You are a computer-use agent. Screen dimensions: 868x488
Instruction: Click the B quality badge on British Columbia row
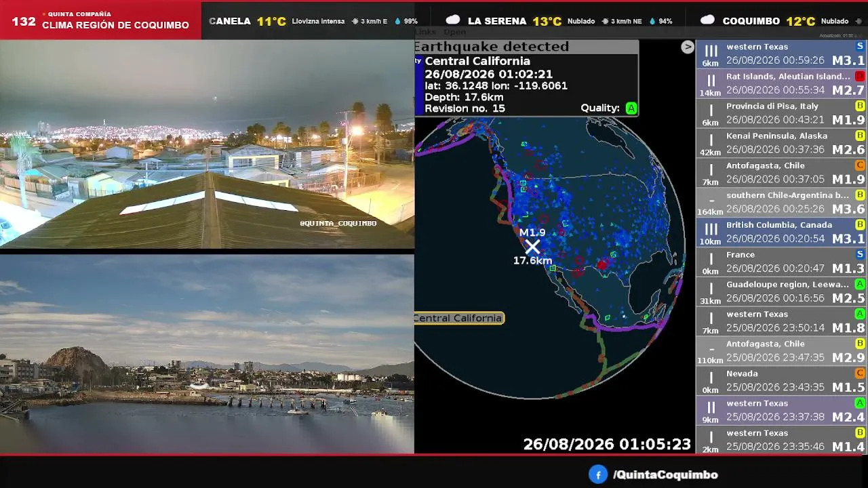point(860,224)
